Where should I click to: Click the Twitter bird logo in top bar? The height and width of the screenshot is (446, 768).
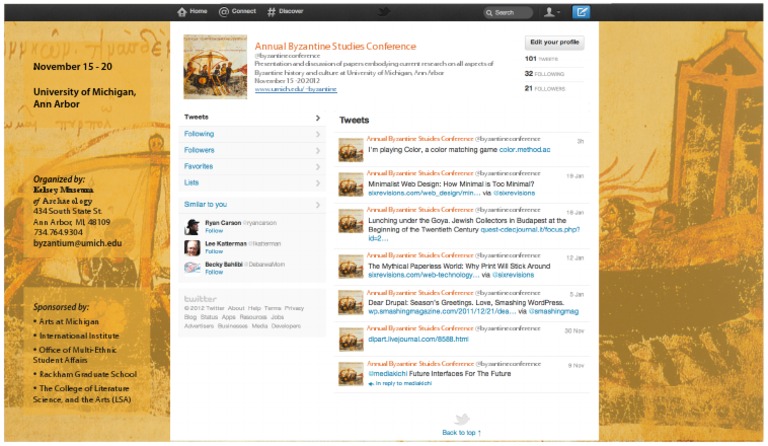coord(384,11)
